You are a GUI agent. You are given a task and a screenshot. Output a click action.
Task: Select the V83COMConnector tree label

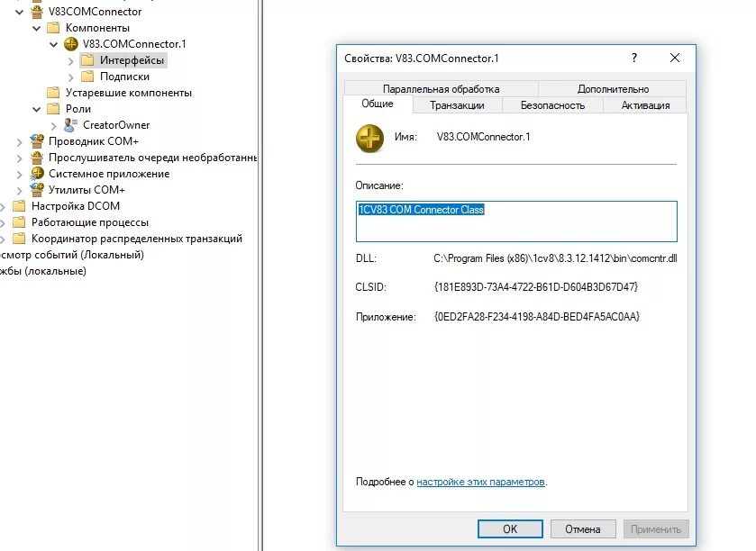click(95, 11)
